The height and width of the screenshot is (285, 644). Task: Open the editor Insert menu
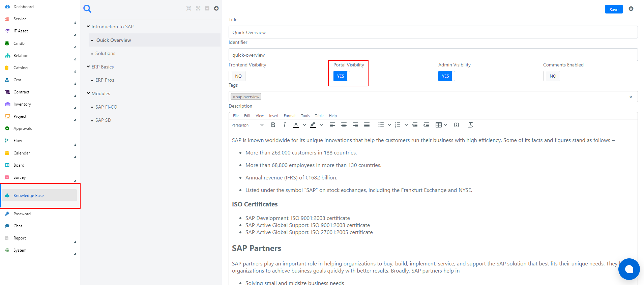point(274,116)
